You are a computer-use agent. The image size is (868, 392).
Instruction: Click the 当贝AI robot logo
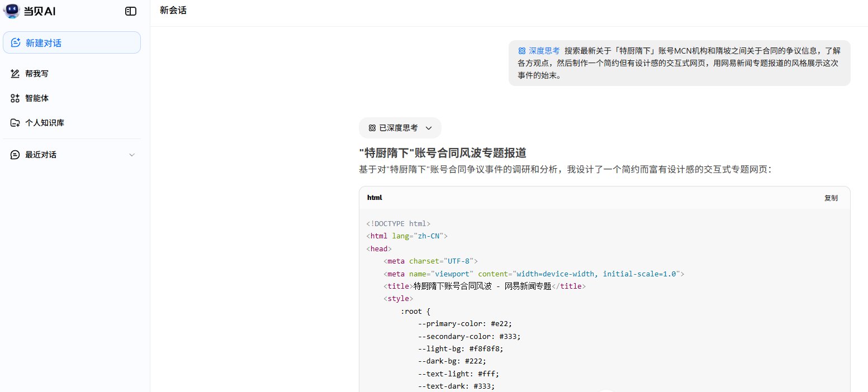click(x=12, y=10)
